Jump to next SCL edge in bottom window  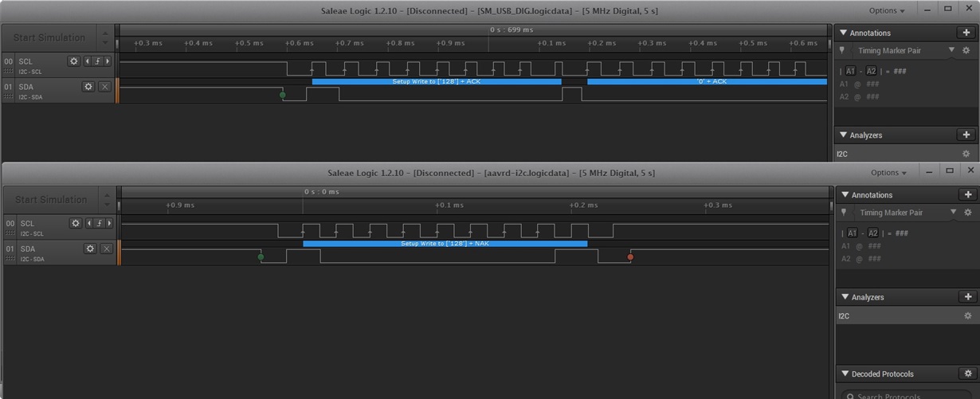[109, 223]
